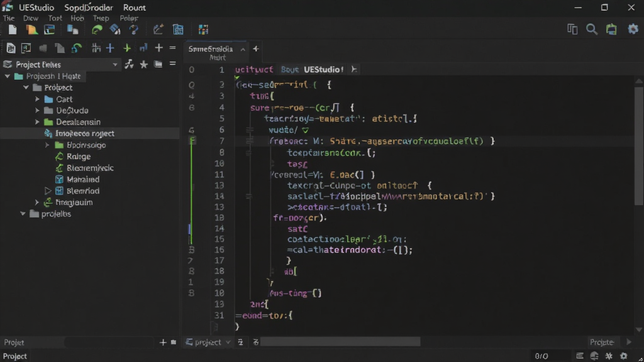Click the status bar globe icon
Viewport: 644px width, 362px height.
tap(594, 356)
